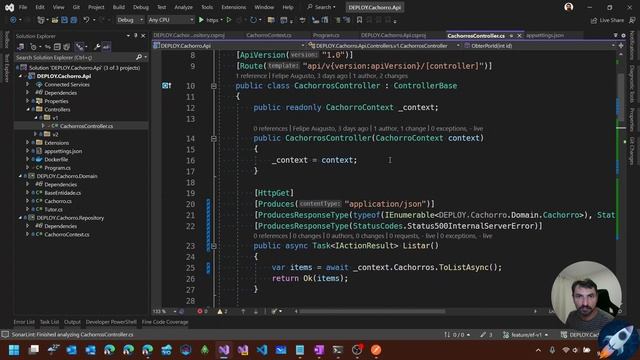
Task: Click the Open File folder icon
Action: pos(55,20)
